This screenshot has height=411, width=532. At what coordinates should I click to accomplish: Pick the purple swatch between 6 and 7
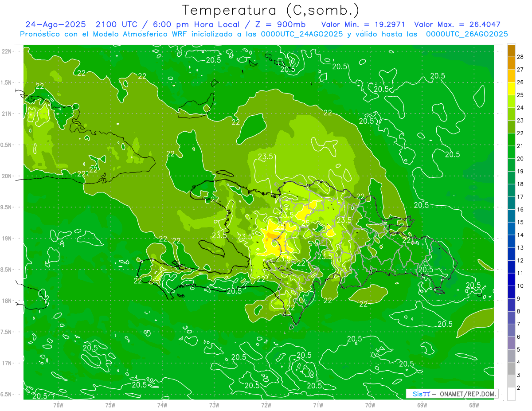(511, 331)
